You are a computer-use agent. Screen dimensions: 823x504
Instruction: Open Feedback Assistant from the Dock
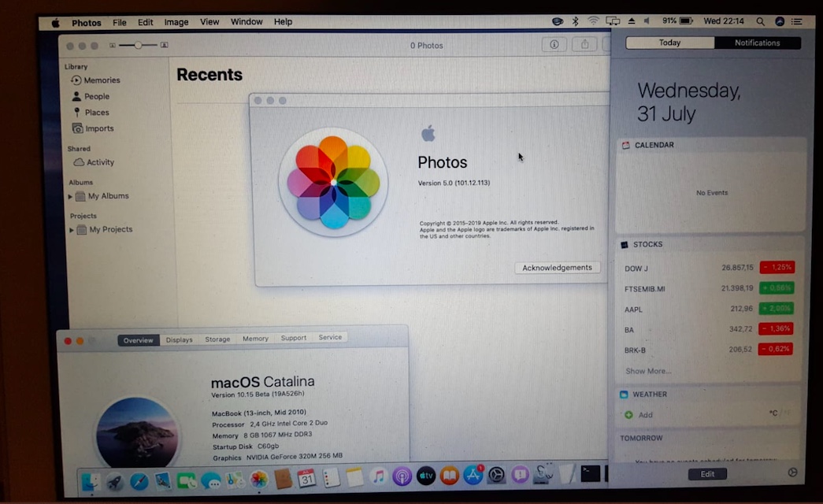tap(520, 475)
